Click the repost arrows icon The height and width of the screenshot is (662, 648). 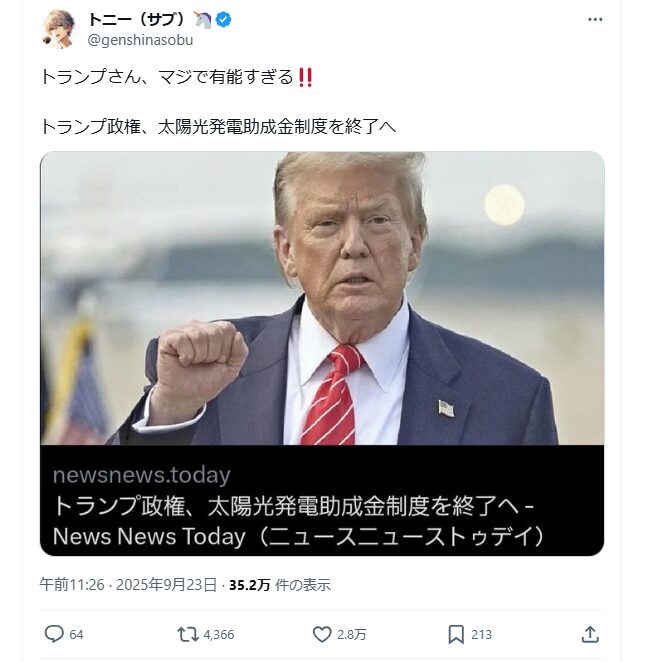tap(187, 634)
